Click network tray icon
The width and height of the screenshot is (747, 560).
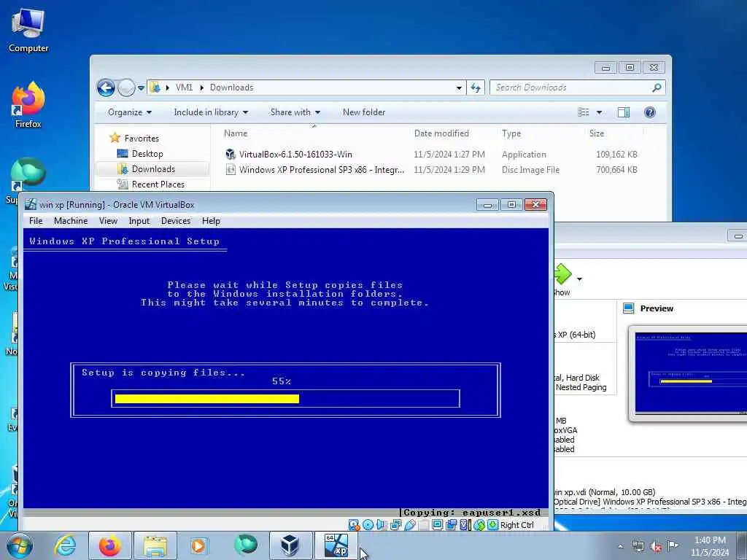click(x=638, y=547)
